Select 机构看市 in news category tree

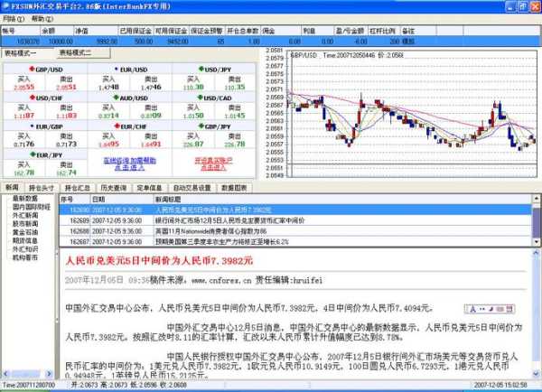pos(25,257)
